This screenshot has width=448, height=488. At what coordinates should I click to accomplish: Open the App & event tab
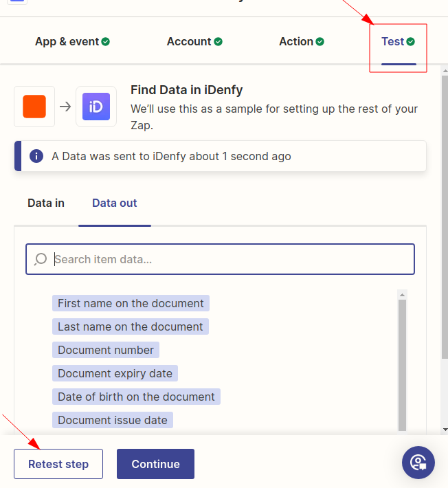[72, 41]
